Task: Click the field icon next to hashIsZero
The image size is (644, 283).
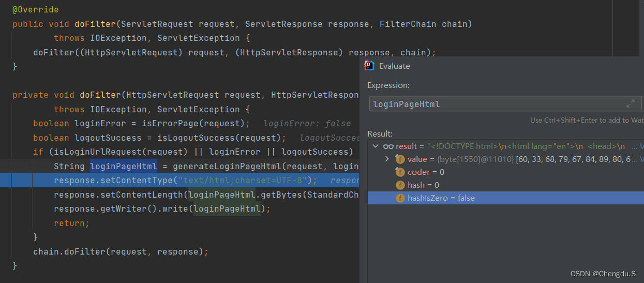Action: (x=400, y=198)
